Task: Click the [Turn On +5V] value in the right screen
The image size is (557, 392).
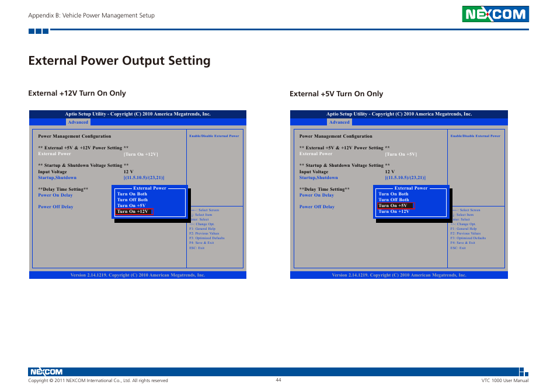Action: point(401,155)
